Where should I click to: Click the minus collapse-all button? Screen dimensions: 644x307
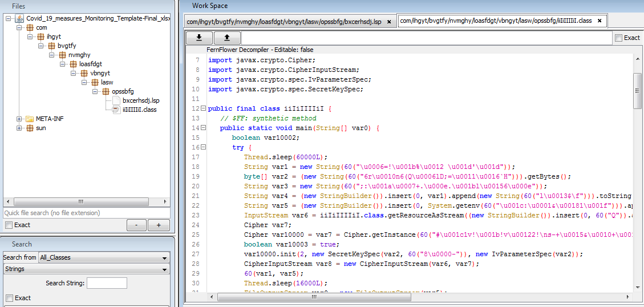[x=137, y=225]
